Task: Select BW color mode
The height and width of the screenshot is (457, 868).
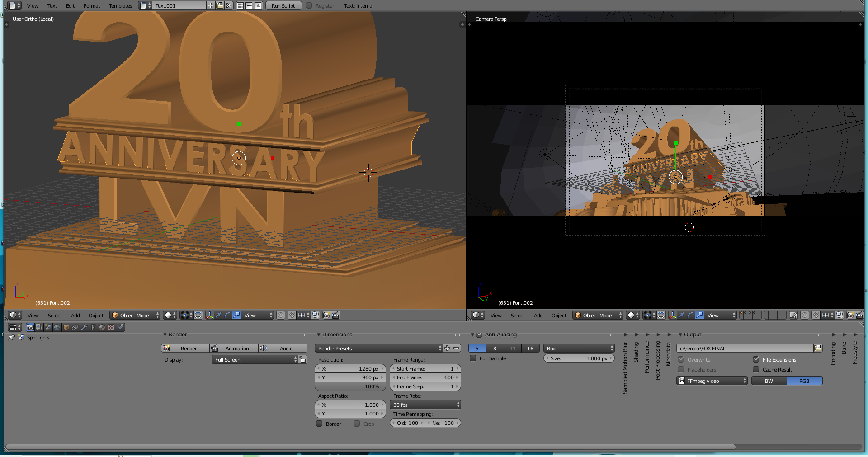Action: click(x=769, y=381)
